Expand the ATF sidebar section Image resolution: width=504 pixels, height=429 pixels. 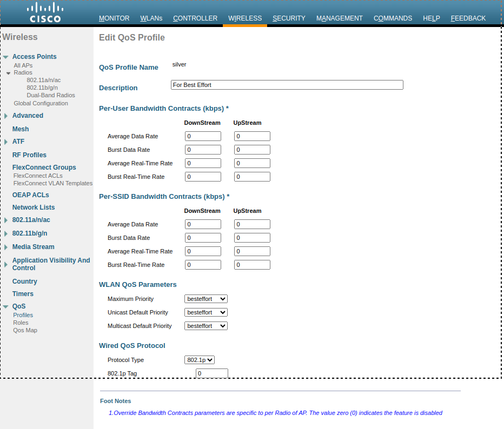tap(6, 142)
